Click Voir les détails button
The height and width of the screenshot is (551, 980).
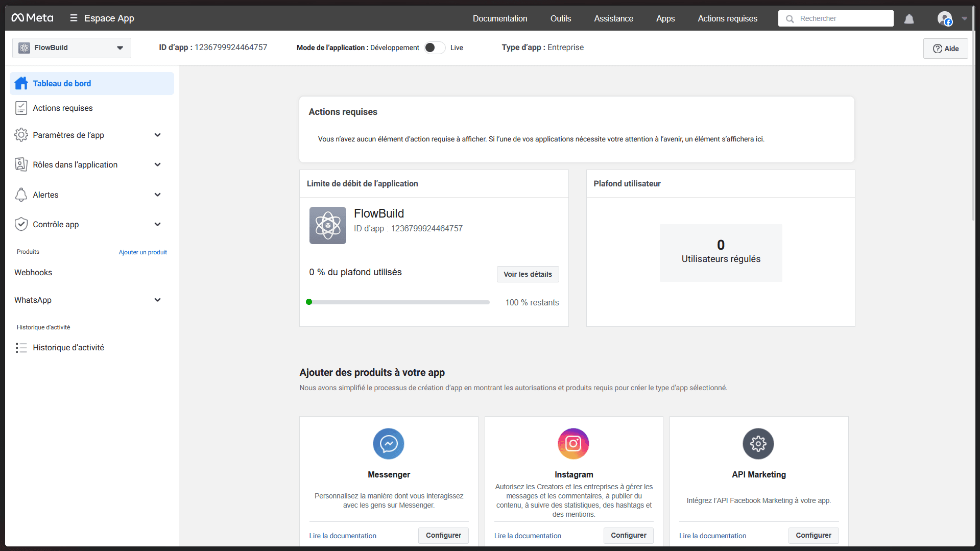(528, 274)
